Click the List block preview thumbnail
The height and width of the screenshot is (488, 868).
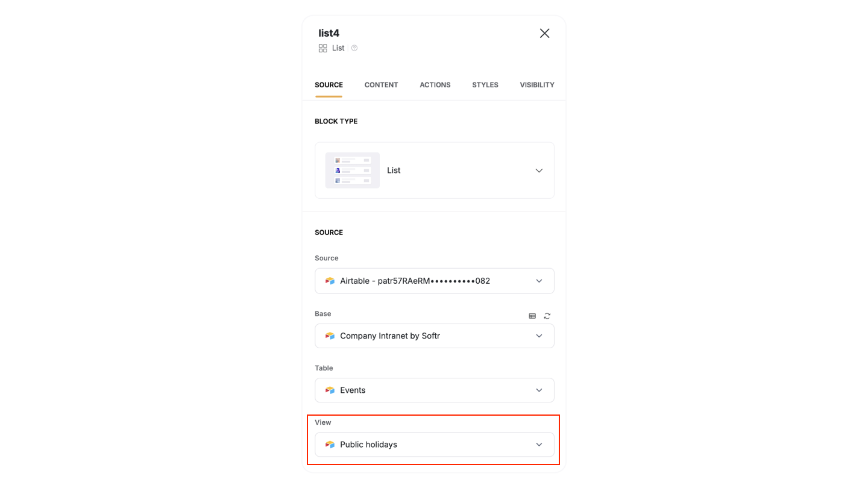(353, 170)
